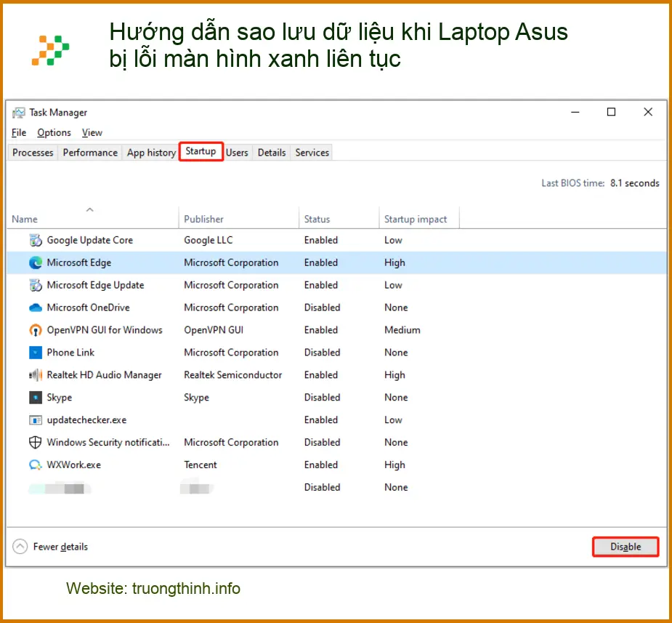
Task: Click the WXWork.exe icon
Action: [36, 465]
